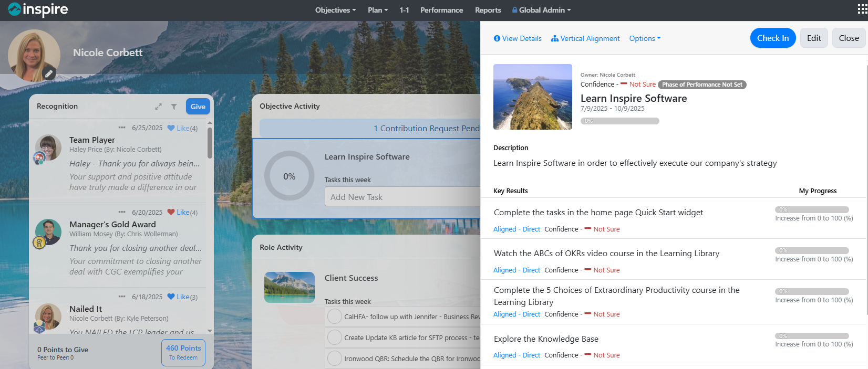
Task: Click the edit pencil on Nicole Corbett's avatar
Action: click(x=49, y=73)
